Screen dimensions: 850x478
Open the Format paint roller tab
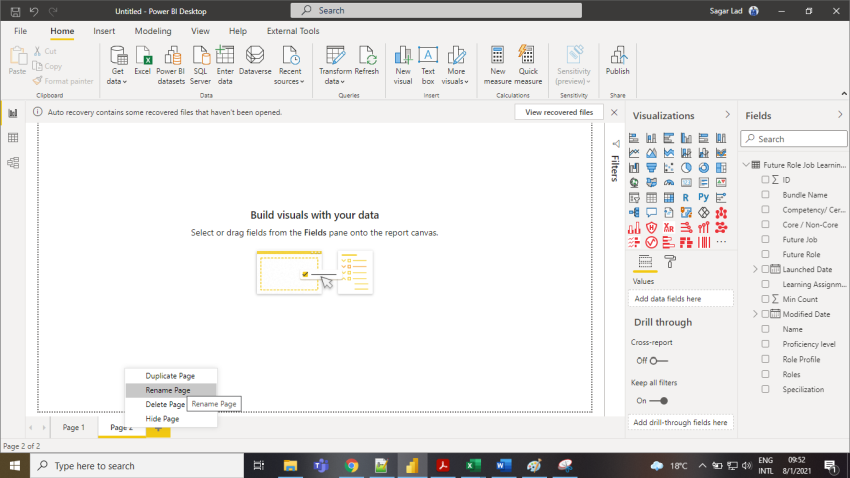click(671, 262)
